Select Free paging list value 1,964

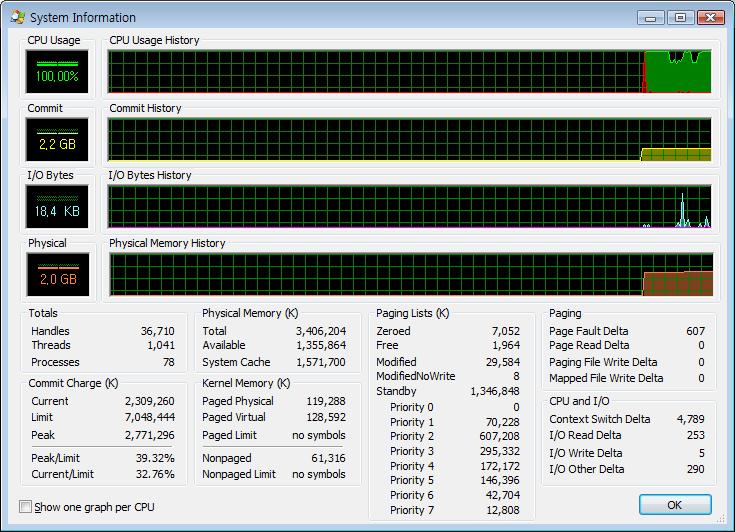click(506, 345)
